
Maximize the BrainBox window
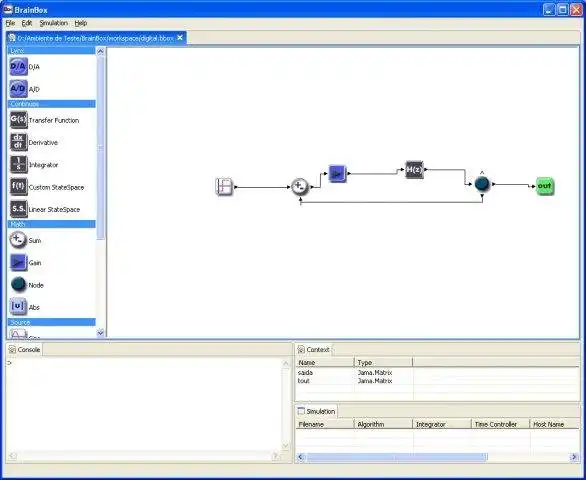tap(562, 10)
